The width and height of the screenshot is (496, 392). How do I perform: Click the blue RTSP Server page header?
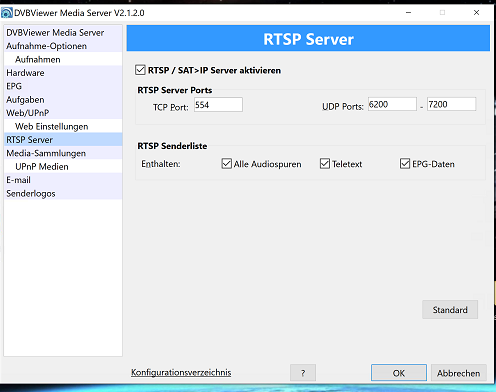tap(308, 38)
